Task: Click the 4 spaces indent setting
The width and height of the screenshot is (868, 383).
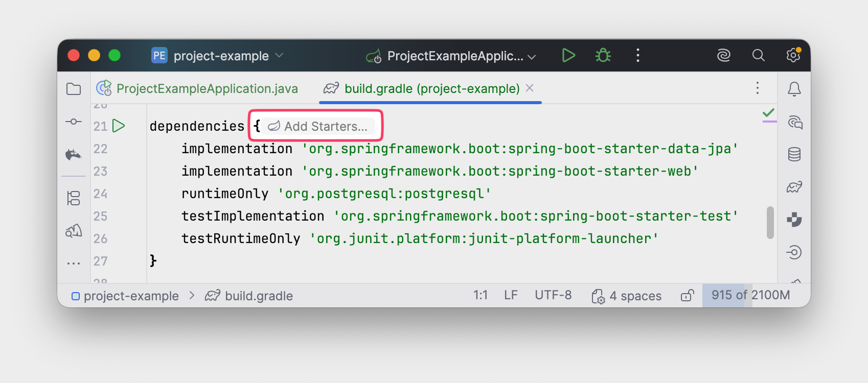Action: tap(627, 296)
